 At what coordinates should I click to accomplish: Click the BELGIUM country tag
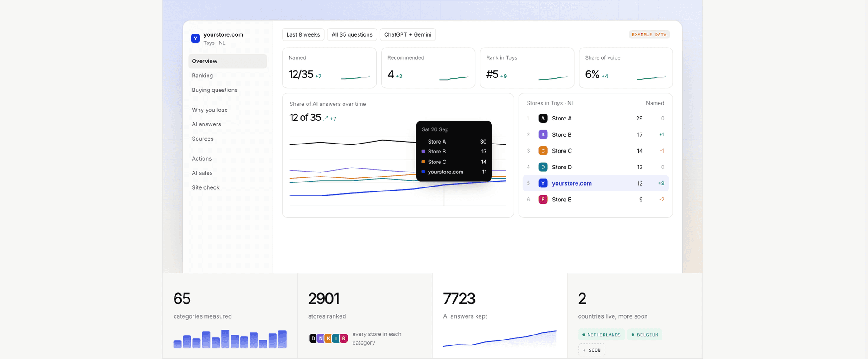(x=645, y=335)
